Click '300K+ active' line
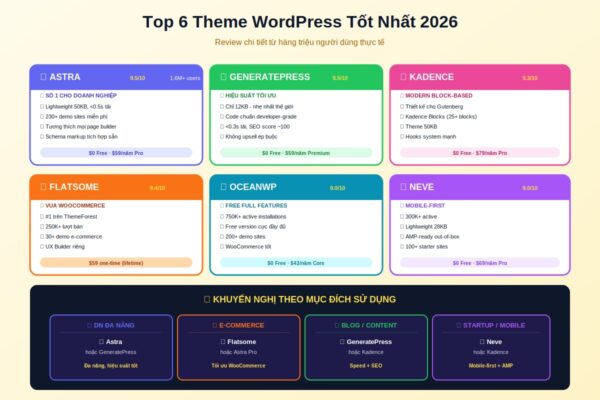Image resolution: width=600 pixels, height=400 pixels. [419, 216]
